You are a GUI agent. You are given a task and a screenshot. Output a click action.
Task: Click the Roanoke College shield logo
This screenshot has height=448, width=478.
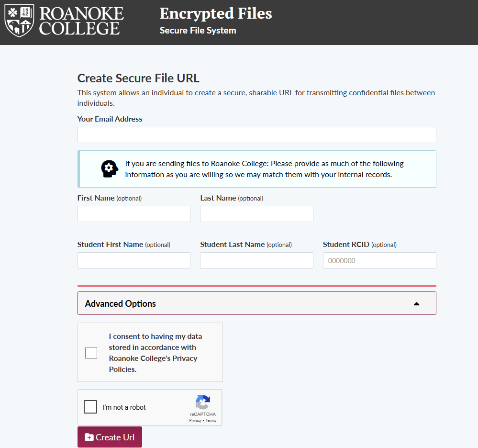pyautogui.click(x=19, y=21)
